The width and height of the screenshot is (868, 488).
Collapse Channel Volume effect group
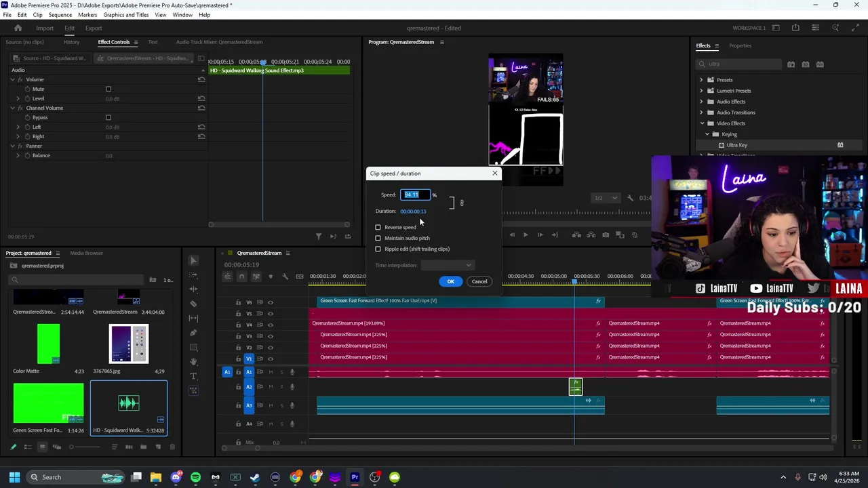(12, 108)
